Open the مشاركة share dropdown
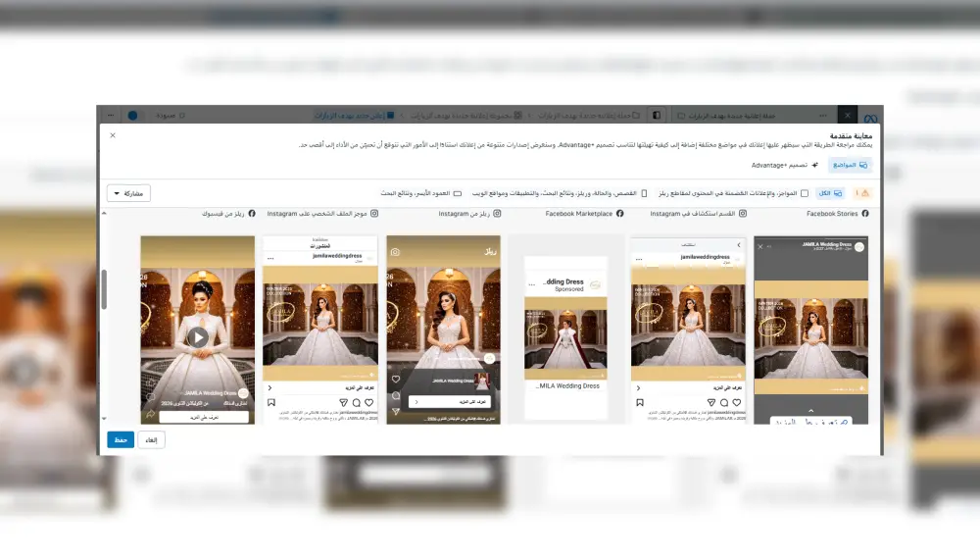Image resolution: width=980 pixels, height=560 pixels. [128, 193]
